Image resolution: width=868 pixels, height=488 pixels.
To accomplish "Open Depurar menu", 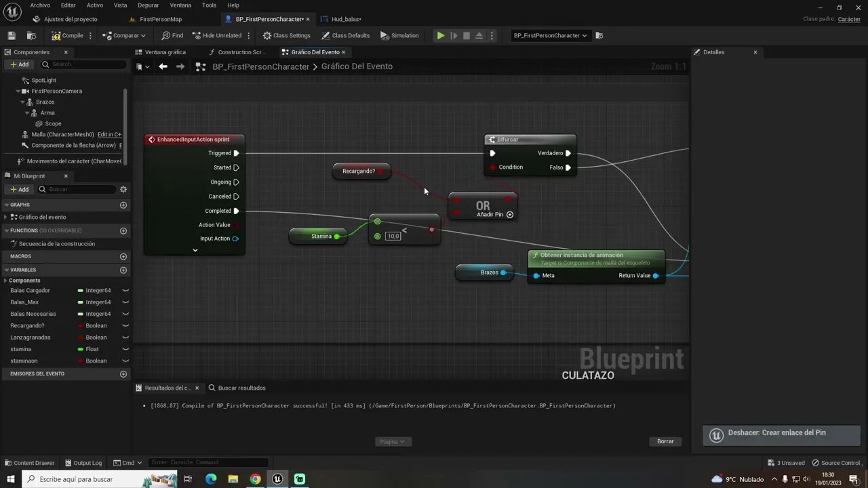I will (149, 5).
